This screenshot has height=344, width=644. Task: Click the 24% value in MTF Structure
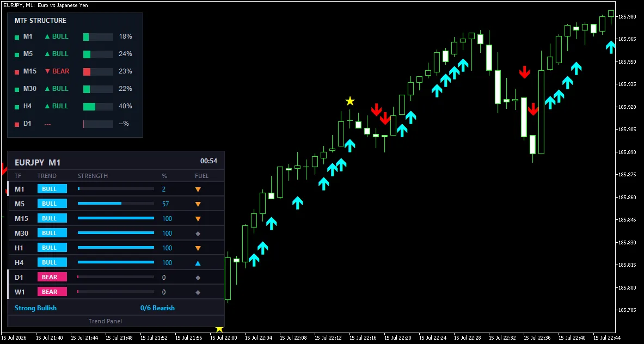125,54
